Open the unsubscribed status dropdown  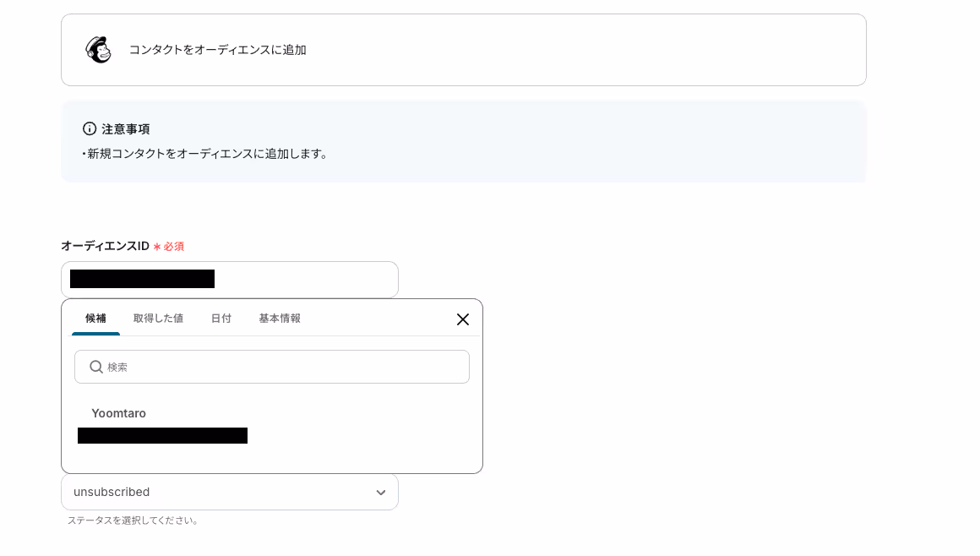tap(230, 493)
